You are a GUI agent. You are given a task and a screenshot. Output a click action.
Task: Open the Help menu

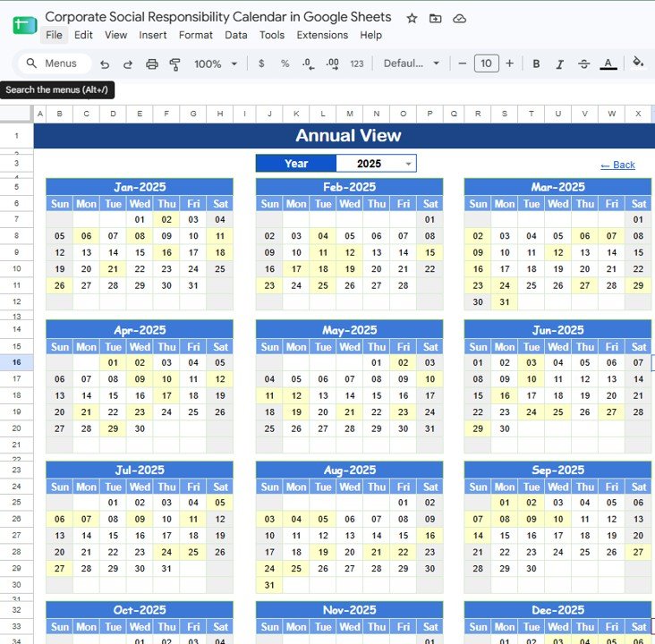tap(371, 35)
